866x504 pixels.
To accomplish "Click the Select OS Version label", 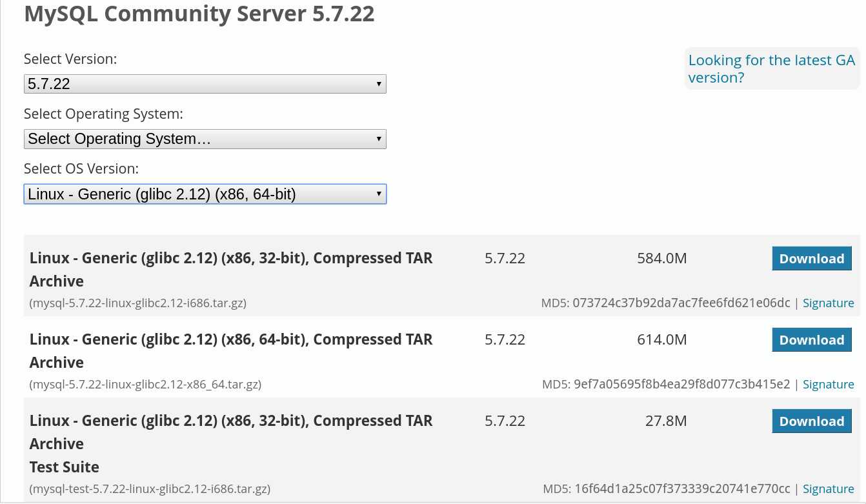I will [x=81, y=168].
